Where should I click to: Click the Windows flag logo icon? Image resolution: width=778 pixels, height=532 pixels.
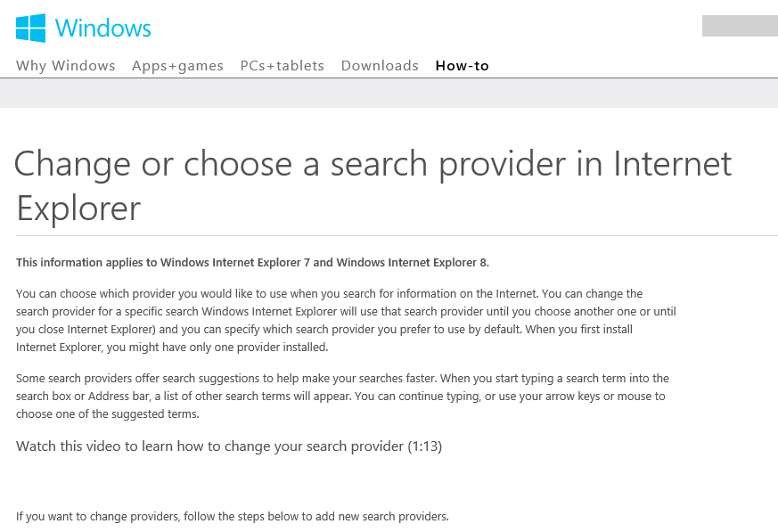[31, 28]
